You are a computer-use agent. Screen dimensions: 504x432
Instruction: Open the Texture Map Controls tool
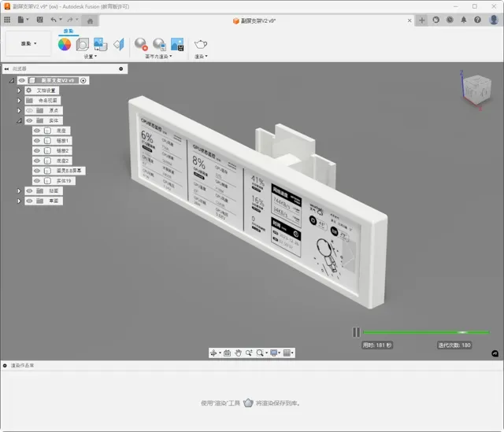(119, 44)
